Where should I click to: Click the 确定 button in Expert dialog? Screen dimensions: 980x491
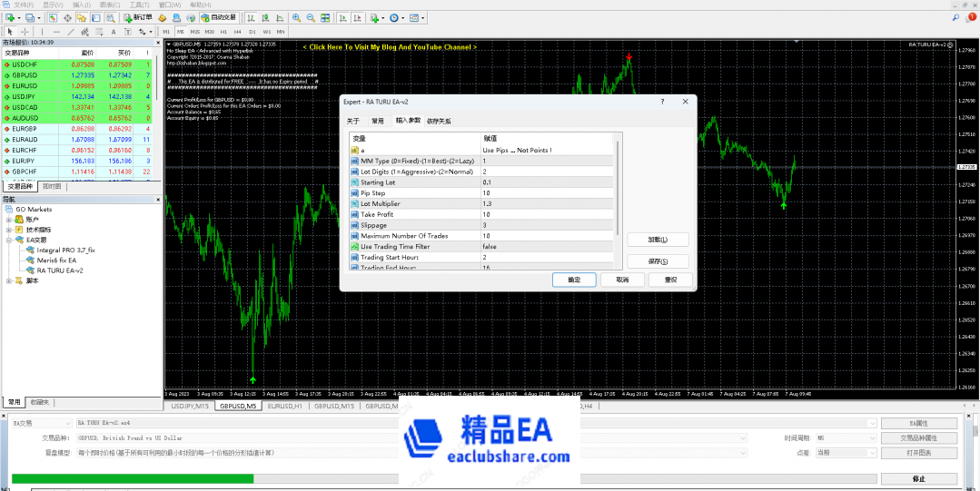tap(574, 280)
